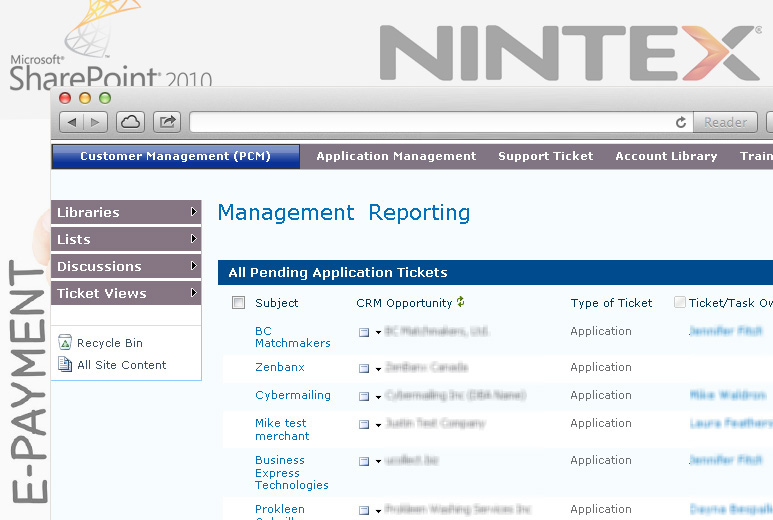Viewport: 773px width, 520px height.
Task: Click the green refresh icon beside CRM Opportunity
Action: click(460, 302)
